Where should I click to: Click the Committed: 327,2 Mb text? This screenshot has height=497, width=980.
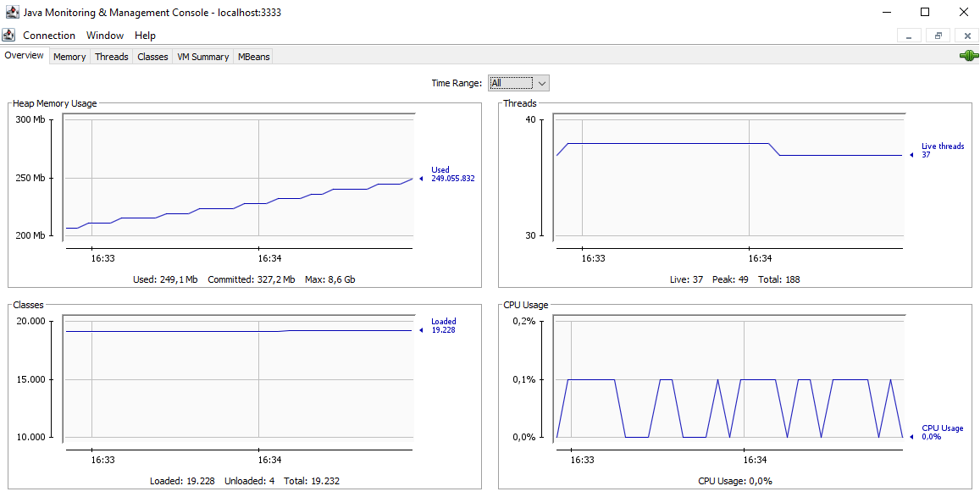(x=252, y=279)
